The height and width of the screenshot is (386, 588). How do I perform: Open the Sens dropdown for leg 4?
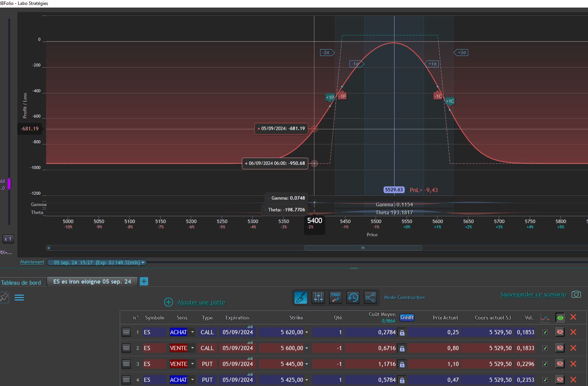[x=192, y=380]
